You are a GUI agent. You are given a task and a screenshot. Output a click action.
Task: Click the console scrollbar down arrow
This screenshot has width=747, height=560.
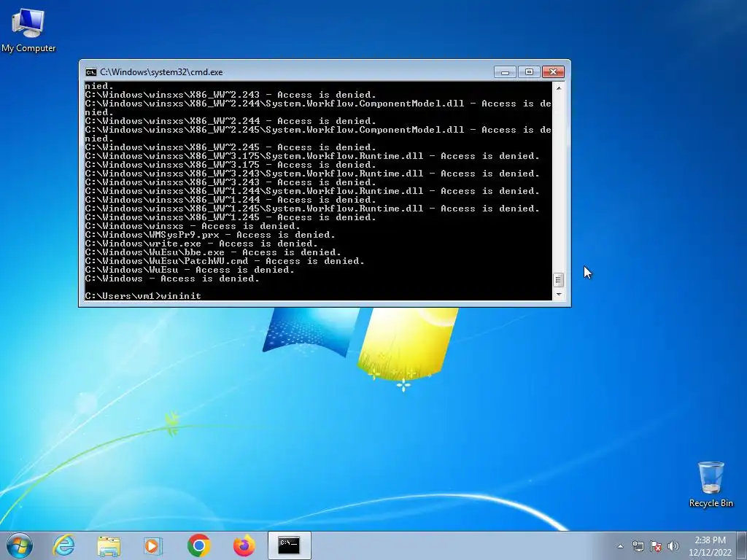558,295
